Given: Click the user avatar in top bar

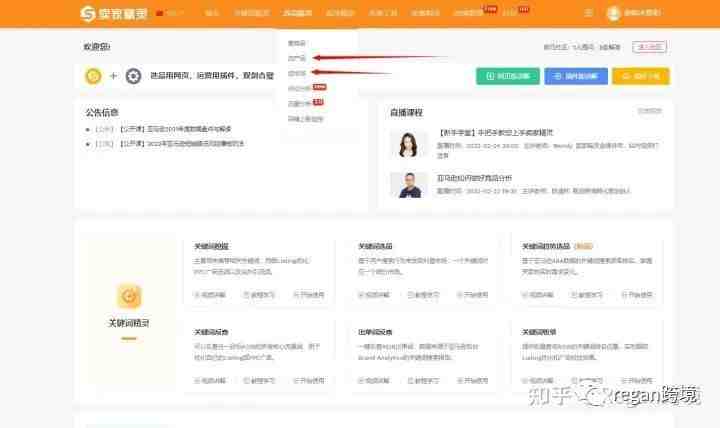Looking at the screenshot, I should (613, 13).
